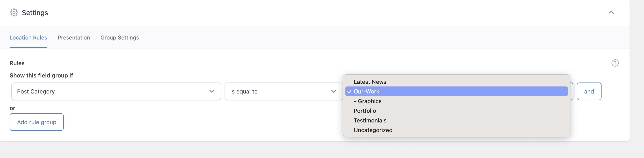Click the 'and' rule button
This screenshot has width=644, height=158.
(589, 91)
